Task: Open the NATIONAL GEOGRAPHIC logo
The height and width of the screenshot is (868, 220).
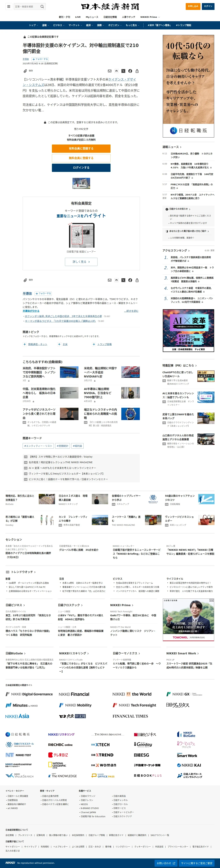Action: coord(57,765)
